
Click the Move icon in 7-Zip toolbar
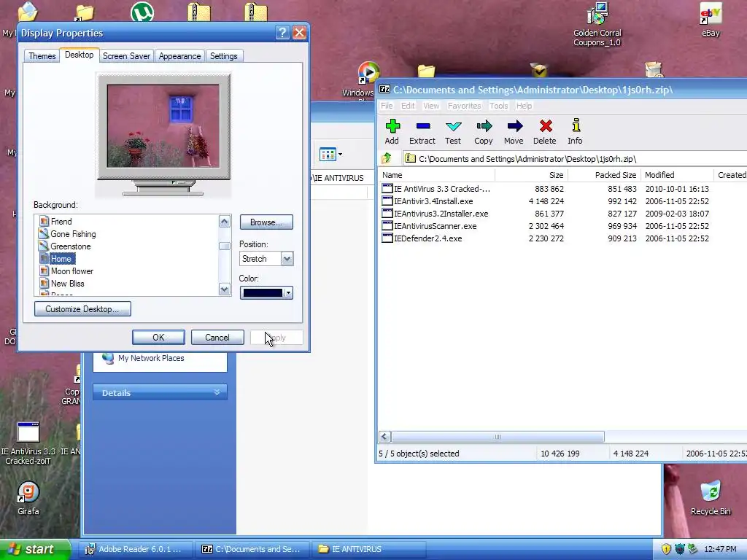(514, 126)
